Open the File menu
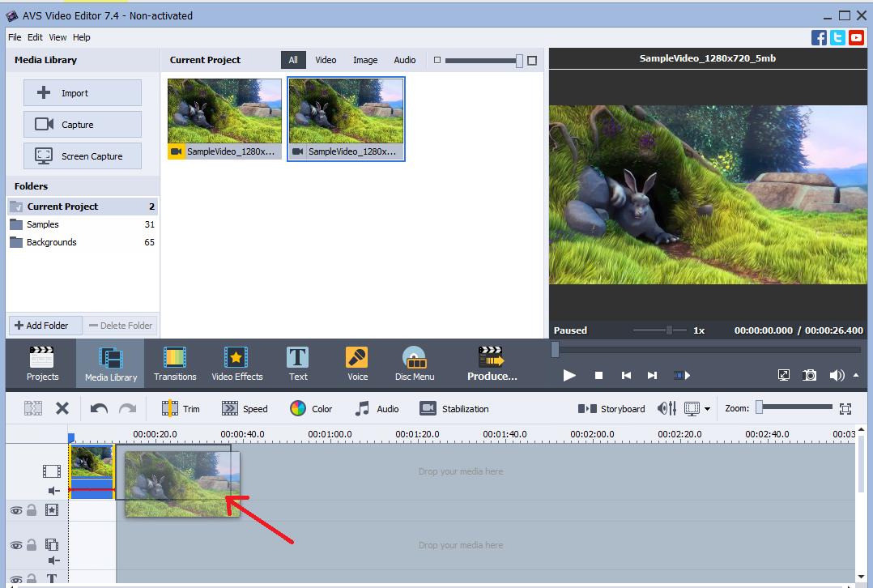 tap(15, 37)
